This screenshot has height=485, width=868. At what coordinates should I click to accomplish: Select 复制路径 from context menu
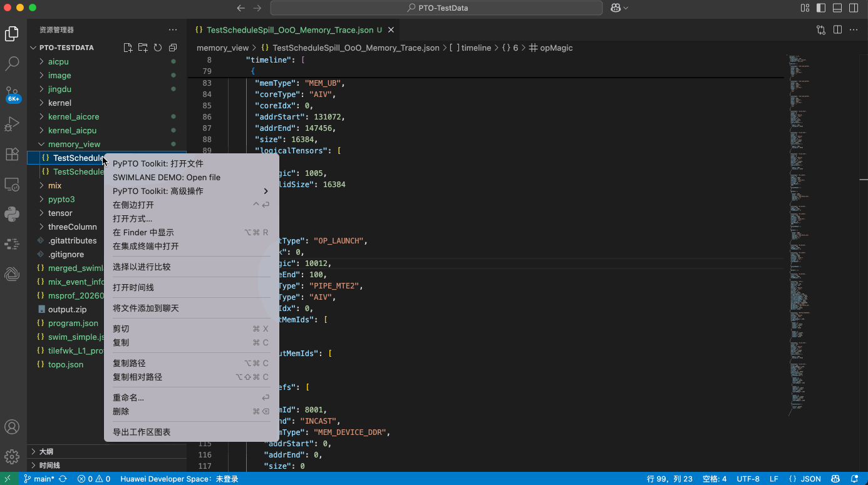pyautogui.click(x=191, y=363)
